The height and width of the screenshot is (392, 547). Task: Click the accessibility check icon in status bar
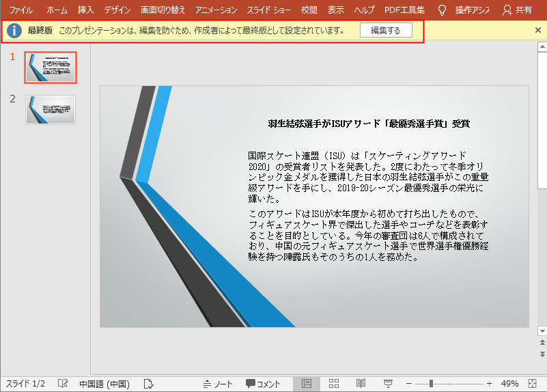pos(149,384)
